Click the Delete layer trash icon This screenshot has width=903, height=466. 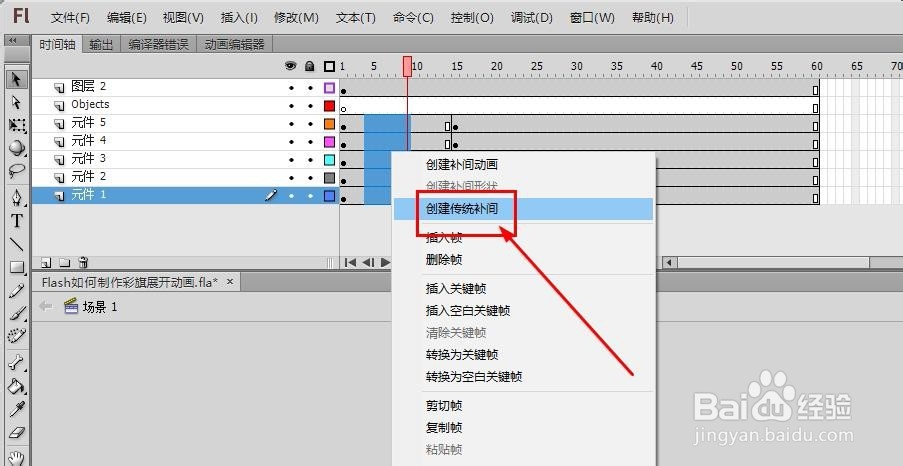coord(83,263)
